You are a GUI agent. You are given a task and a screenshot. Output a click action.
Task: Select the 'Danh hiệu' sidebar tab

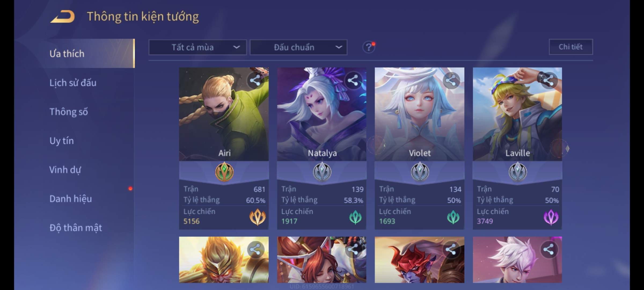pyautogui.click(x=71, y=199)
